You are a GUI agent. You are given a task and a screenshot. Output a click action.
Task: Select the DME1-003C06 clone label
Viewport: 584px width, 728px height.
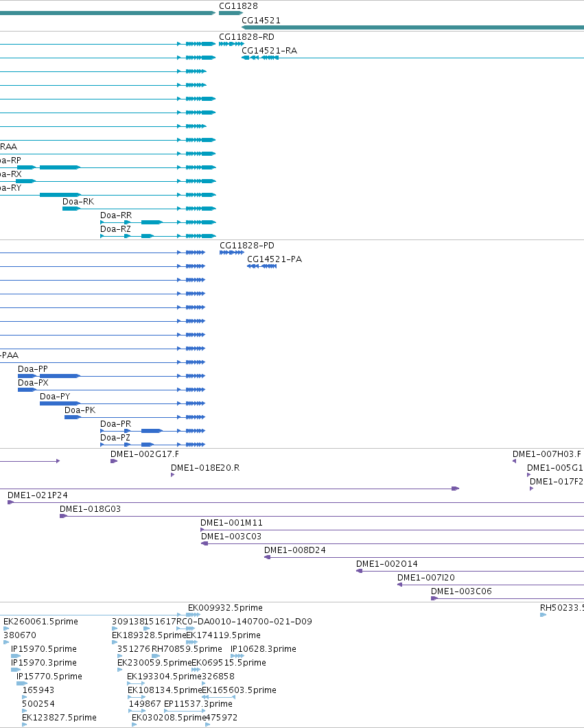(x=461, y=591)
